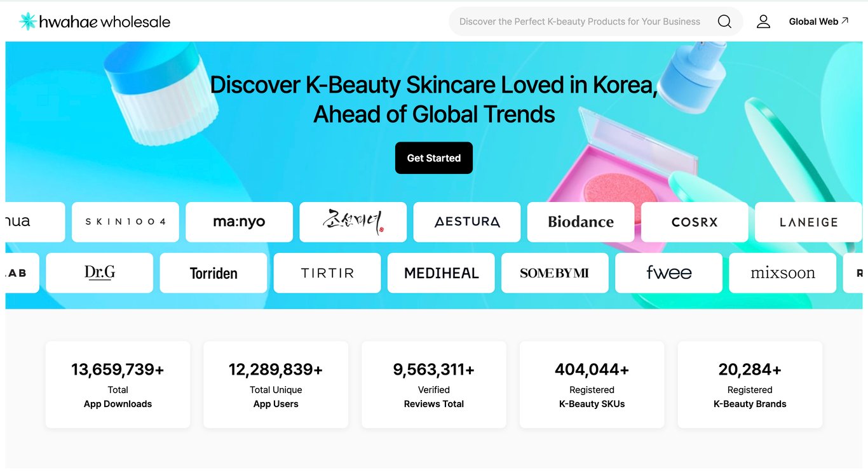
Task: Open the Korean calligraphy brand card
Action: click(353, 222)
